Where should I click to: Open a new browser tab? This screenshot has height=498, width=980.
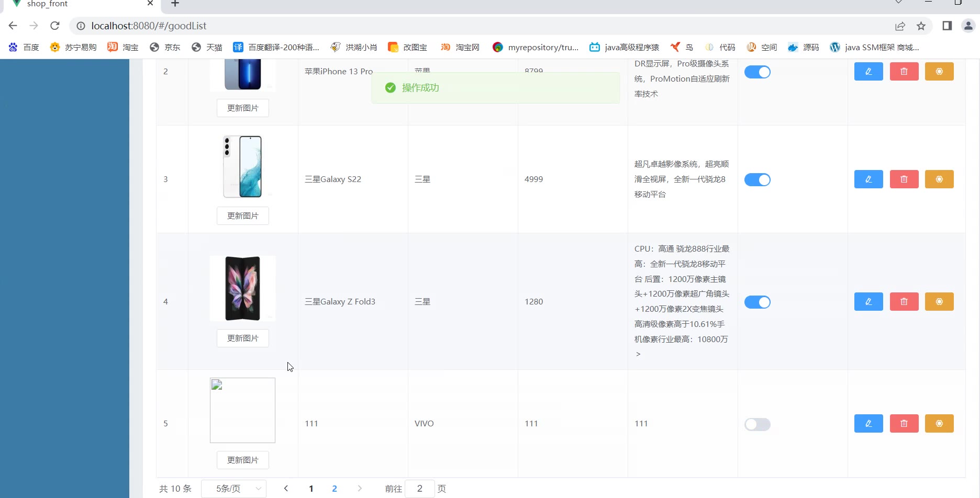[175, 4]
